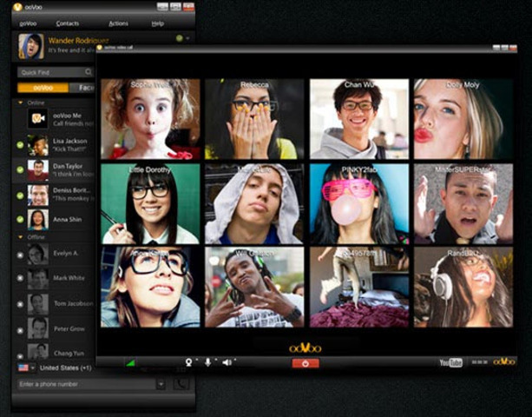Open the country code dropdown arrow

click(x=33, y=368)
